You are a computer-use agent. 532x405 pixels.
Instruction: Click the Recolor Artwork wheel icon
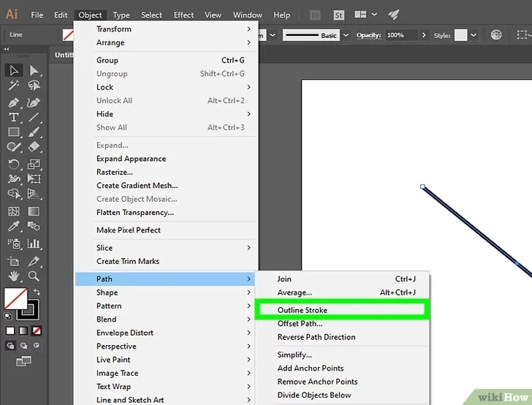496,34
